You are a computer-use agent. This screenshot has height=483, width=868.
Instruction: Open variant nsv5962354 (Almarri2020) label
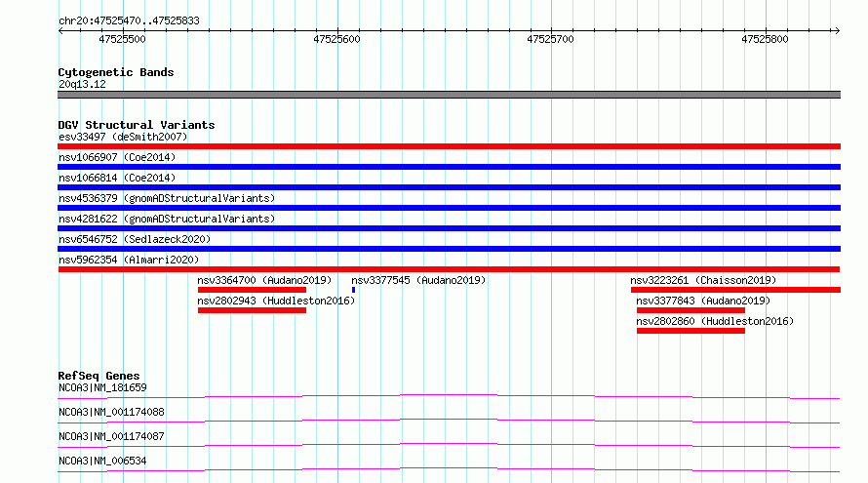129,260
